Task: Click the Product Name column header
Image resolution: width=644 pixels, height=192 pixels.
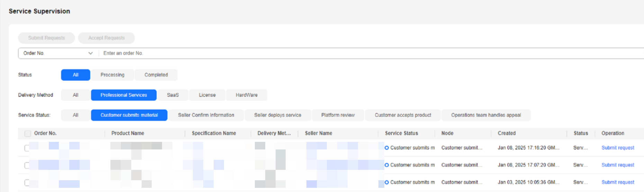Action: coord(128,133)
